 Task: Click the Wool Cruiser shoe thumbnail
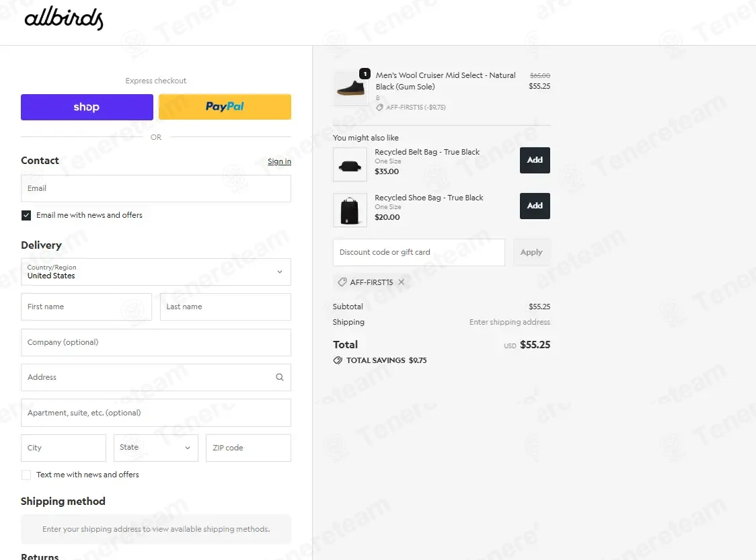pyautogui.click(x=350, y=88)
